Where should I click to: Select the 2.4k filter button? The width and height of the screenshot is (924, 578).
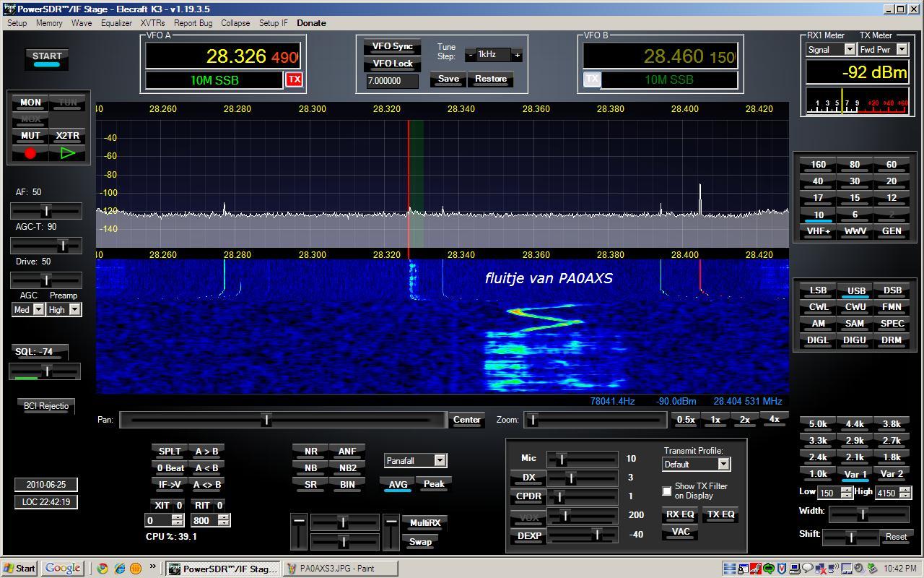(818, 457)
